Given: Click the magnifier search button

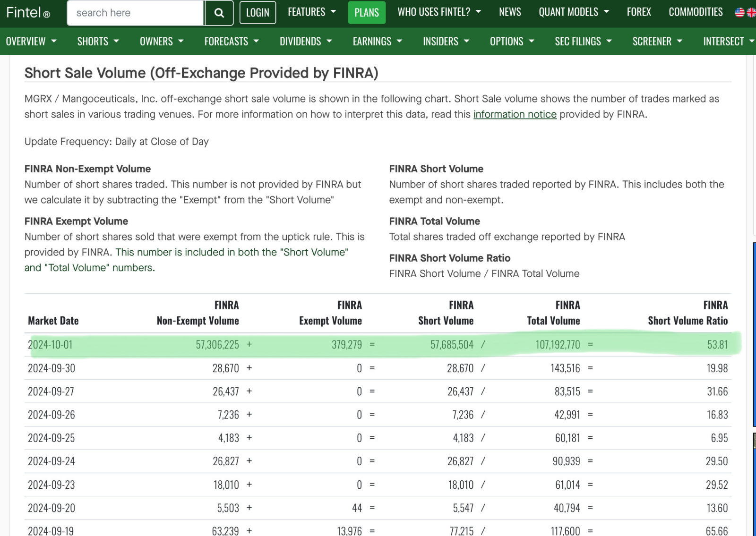Looking at the screenshot, I should pos(219,13).
